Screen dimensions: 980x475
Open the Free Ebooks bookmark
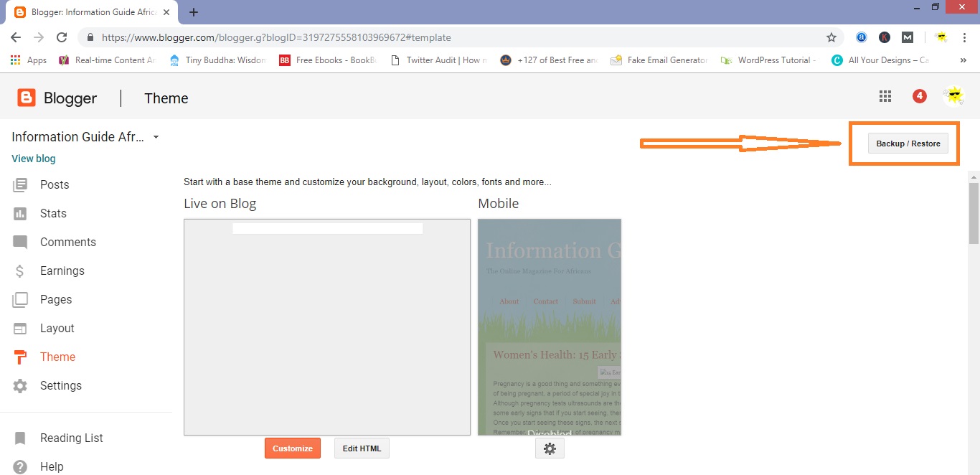328,60
